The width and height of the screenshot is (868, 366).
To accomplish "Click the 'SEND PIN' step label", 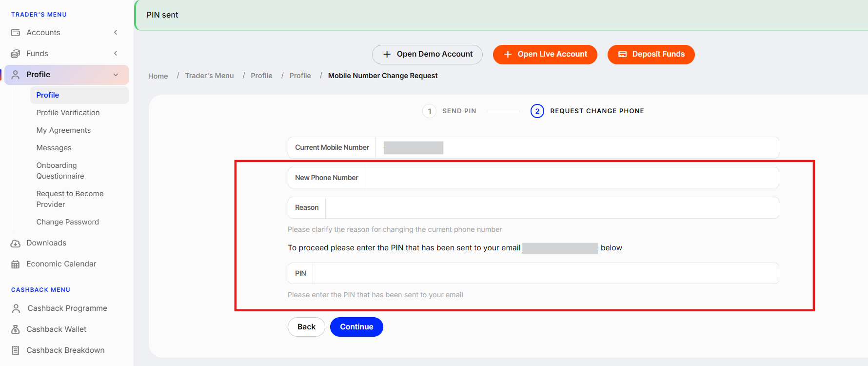I will click(459, 111).
